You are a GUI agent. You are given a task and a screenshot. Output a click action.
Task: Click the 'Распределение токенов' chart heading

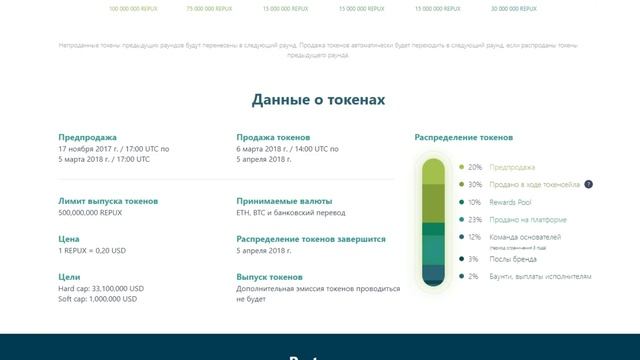[464, 137]
